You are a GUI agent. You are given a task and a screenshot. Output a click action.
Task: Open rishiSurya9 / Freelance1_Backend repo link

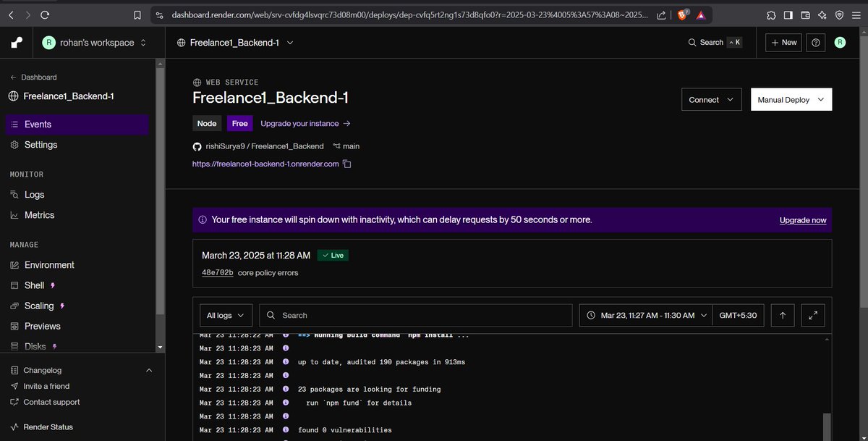(264, 146)
